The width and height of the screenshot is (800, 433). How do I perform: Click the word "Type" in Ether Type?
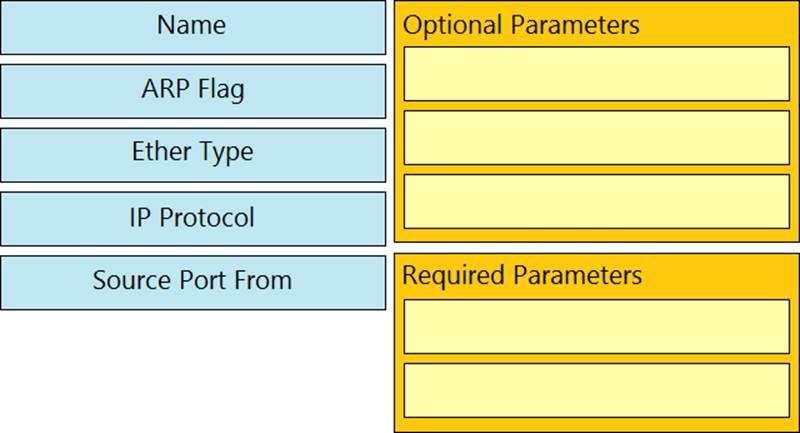(x=225, y=153)
